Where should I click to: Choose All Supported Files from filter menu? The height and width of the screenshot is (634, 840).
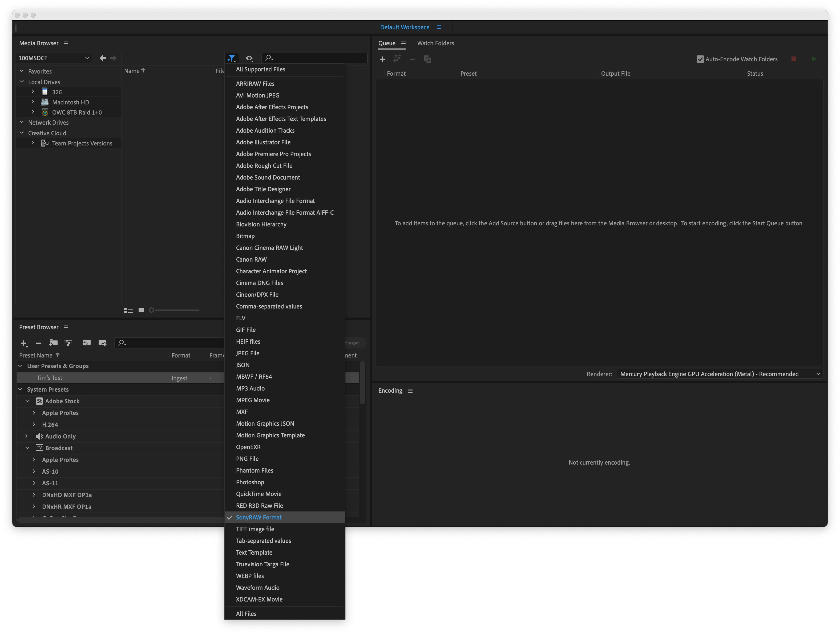(261, 69)
